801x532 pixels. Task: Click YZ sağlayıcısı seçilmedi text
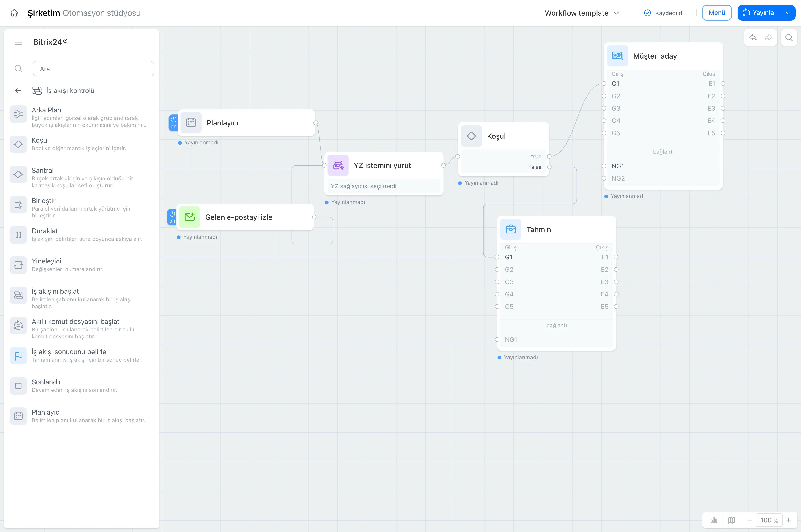[x=364, y=186]
